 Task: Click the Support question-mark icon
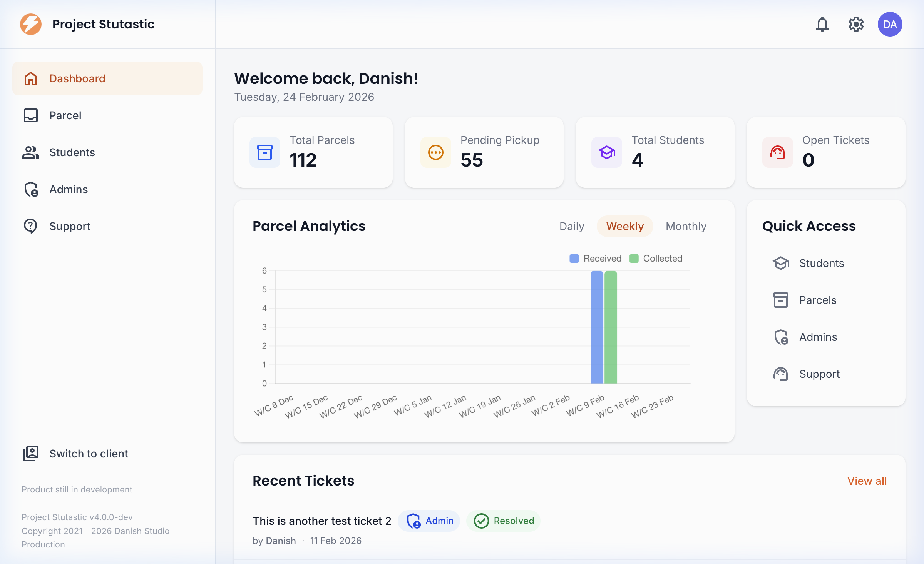coord(30,226)
